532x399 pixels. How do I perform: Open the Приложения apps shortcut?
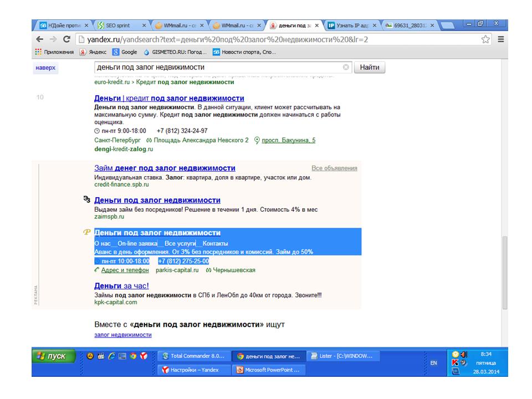[x=54, y=52]
